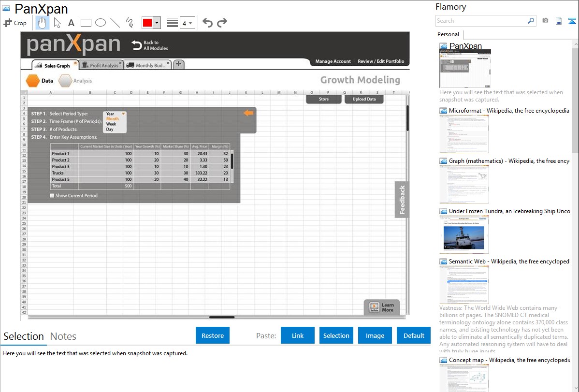This screenshot has width=579, height=392.
Task: Select the freehand scribble tool
Action: click(x=130, y=23)
